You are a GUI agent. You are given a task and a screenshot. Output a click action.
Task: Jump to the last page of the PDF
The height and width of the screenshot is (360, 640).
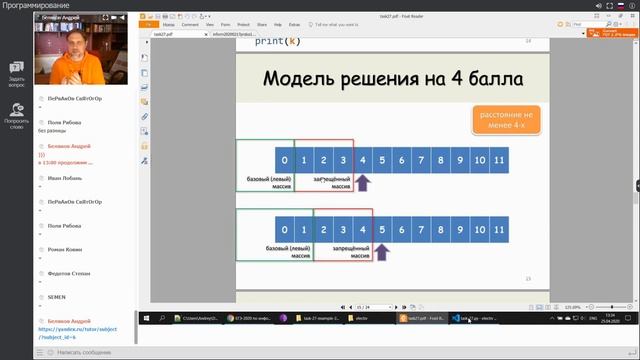[x=404, y=307]
